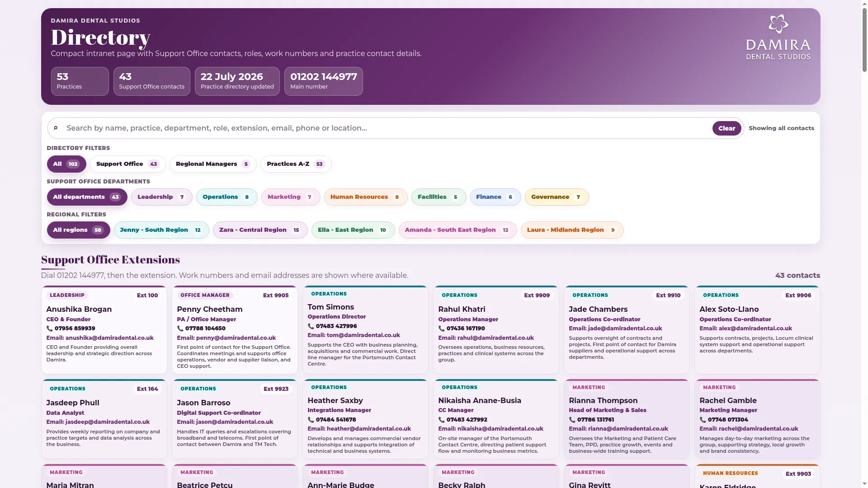Filter by Marketing department

291,197
